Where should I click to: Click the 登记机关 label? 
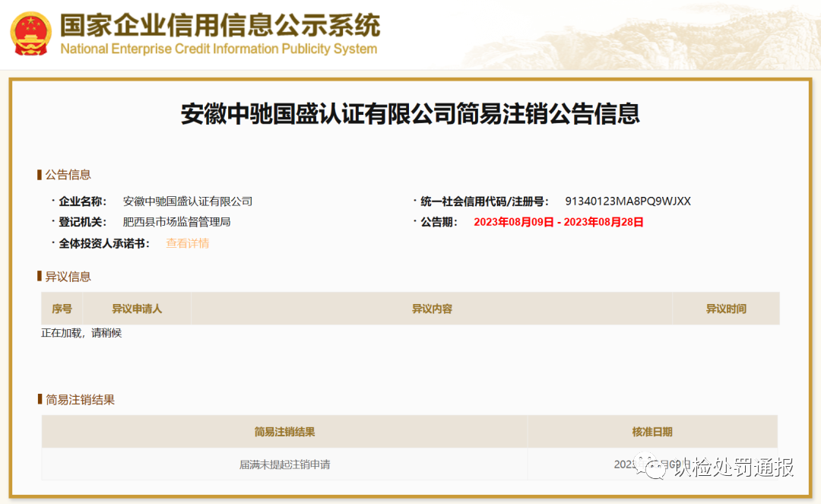[82, 222]
